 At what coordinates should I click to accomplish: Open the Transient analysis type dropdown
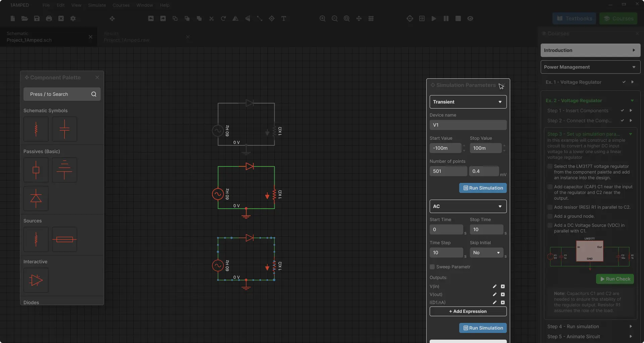[x=468, y=102]
